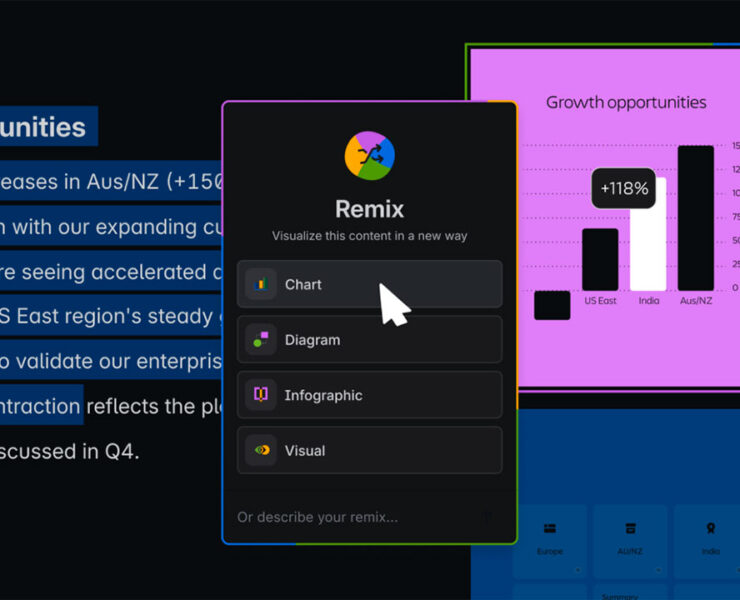This screenshot has width=740, height=600.
Task: Click the 'Growth opportunities' chart title
Action: tap(626, 102)
